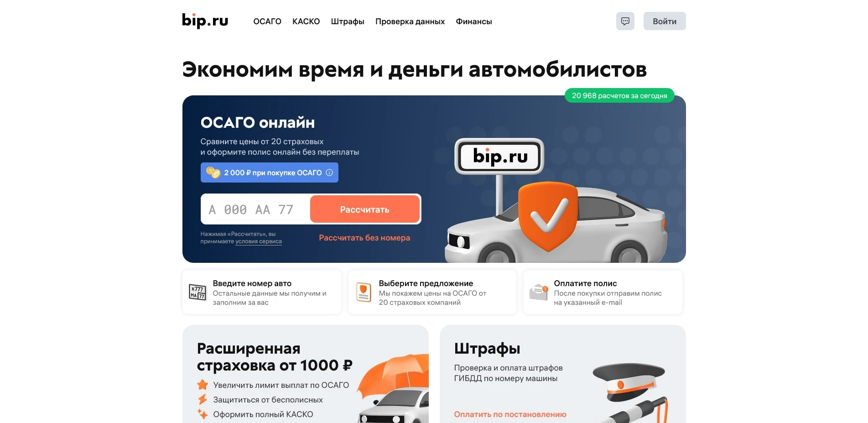Click the lightning bolt icon by Защититься от бесполисных
Image resolution: width=868 pixels, height=423 pixels.
pyautogui.click(x=203, y=400)
